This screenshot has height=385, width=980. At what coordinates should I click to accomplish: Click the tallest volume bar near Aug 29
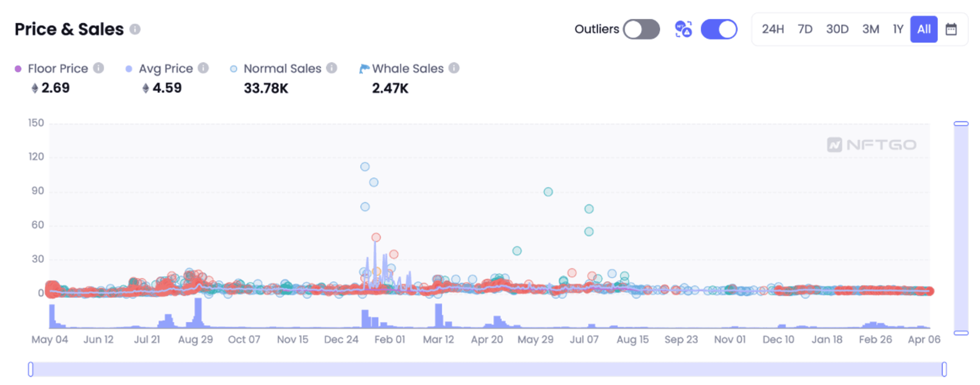[x=198, y=313]
